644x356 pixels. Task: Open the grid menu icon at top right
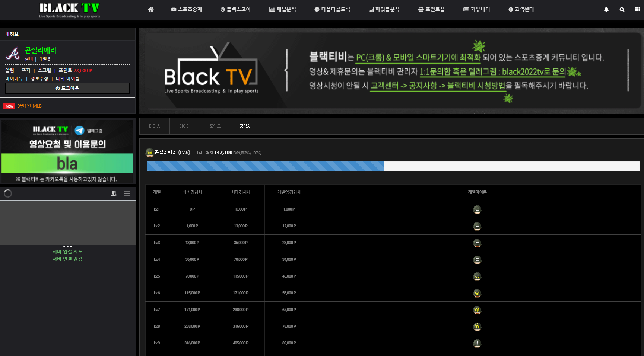[x=637, y=10]
